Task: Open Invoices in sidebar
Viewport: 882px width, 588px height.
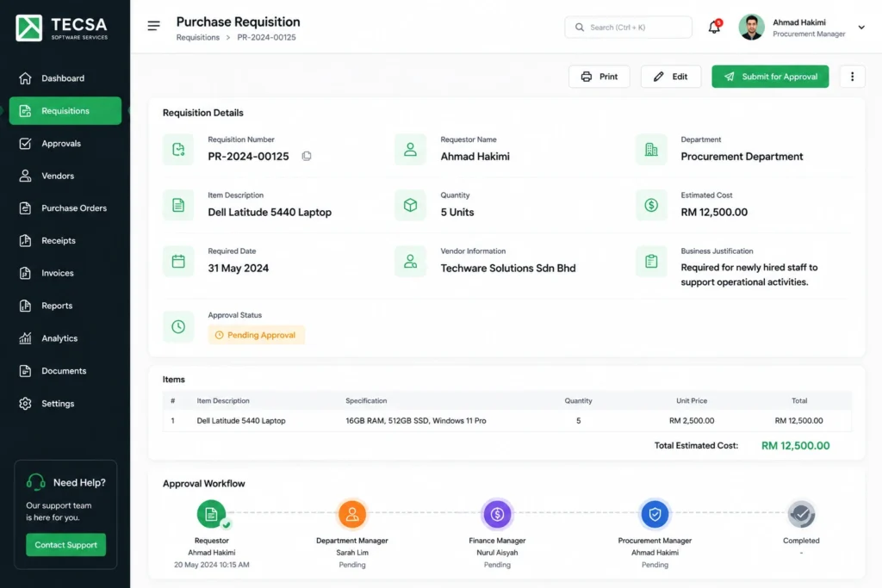Action: coord(65,273)
